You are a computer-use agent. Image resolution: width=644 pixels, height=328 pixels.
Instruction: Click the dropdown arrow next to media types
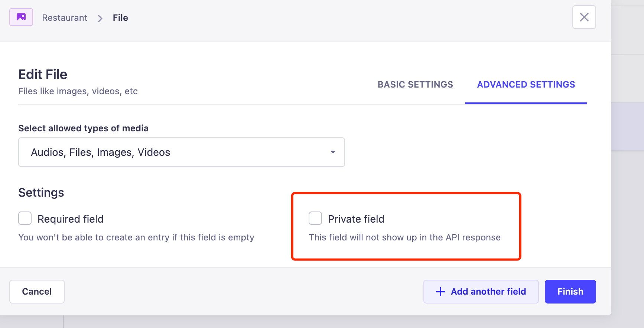pos(333,152)
